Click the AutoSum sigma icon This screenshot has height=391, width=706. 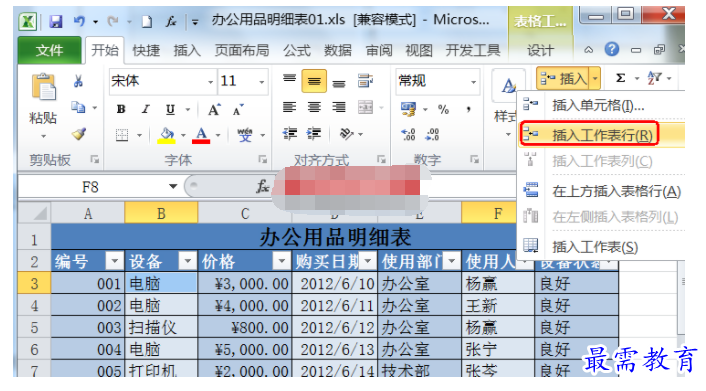[x=620, y=78]
